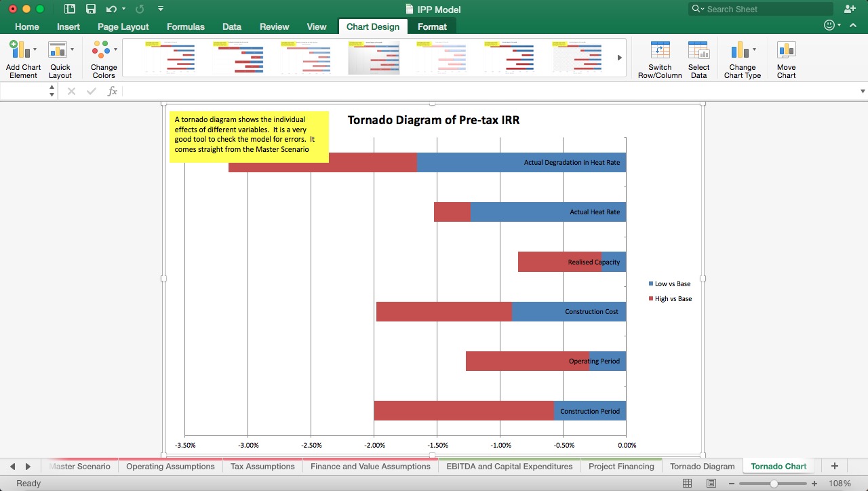This screenshot has width=868, height=491.
Task: Switch to Page Layout view in the status bar
Action: click(x=711, y=483)
